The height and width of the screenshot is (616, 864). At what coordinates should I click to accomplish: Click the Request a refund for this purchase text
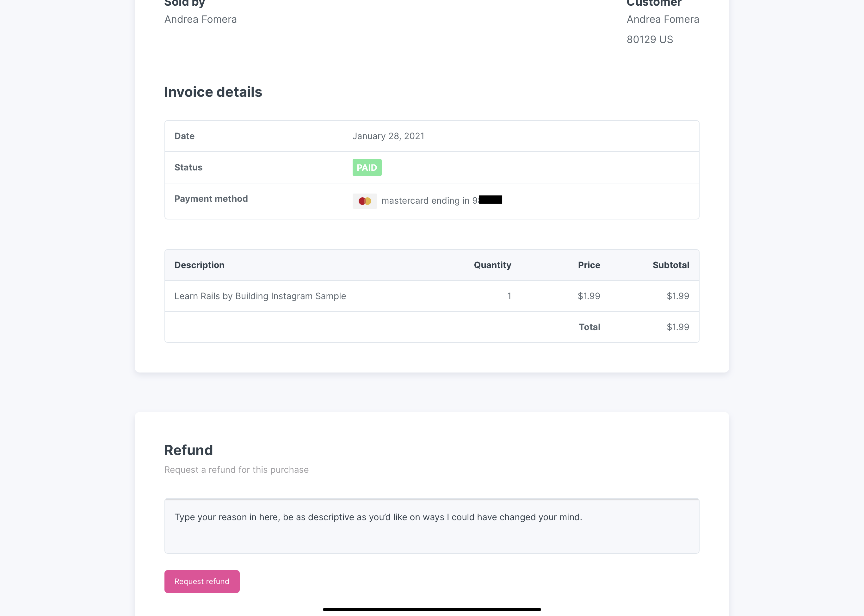click(236, 470)
